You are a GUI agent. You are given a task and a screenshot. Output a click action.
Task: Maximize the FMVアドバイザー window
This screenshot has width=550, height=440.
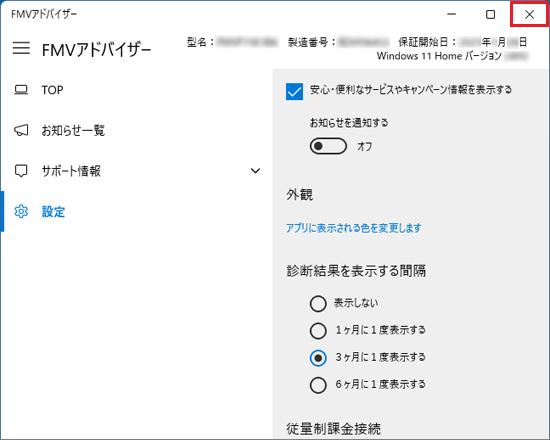click(x=490, y=14)
